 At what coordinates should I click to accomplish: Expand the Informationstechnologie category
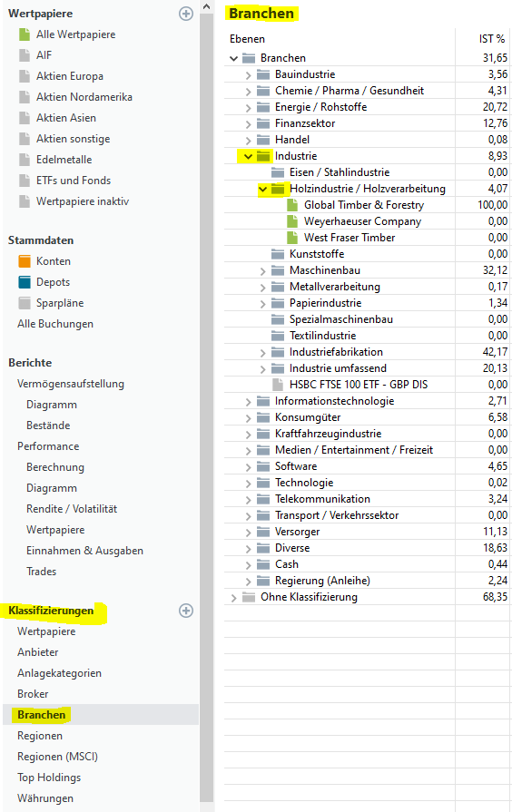(x=248, y=402)
